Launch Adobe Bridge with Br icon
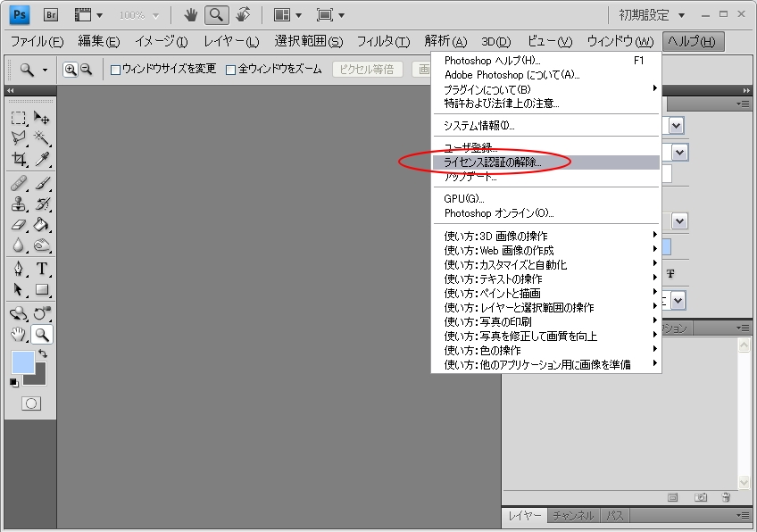The image size is (757, 532). pos(51,15)
